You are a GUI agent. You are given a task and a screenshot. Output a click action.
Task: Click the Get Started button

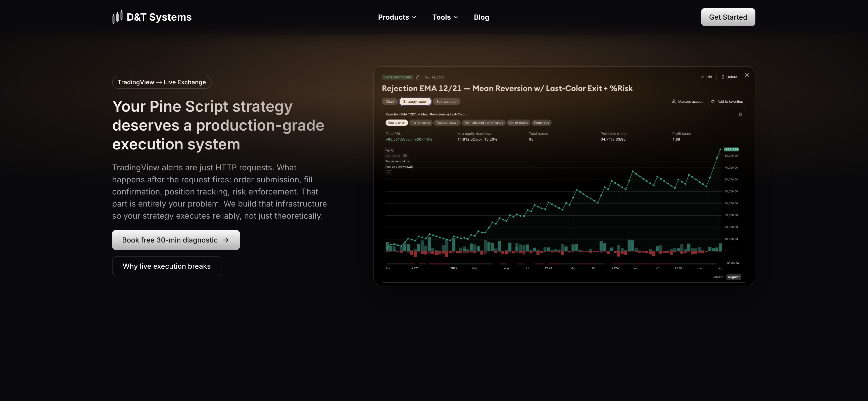coord(728,17)
